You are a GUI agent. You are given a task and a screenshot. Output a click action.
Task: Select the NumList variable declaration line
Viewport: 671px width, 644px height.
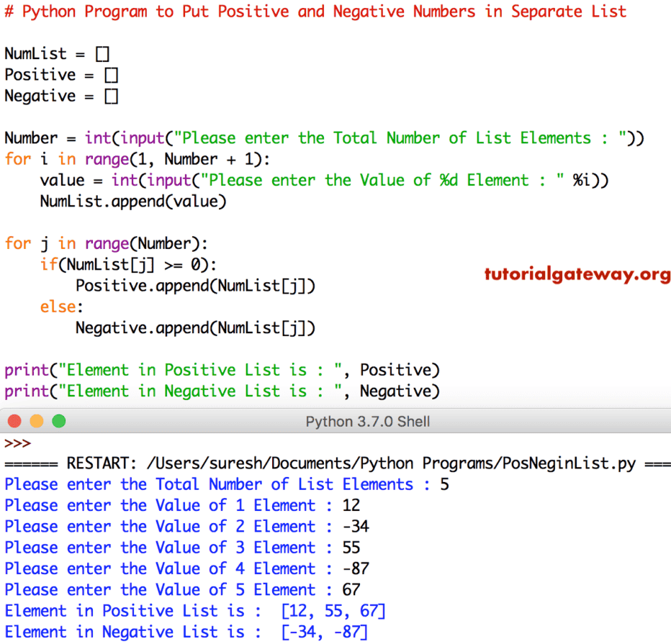pos(58,53)
